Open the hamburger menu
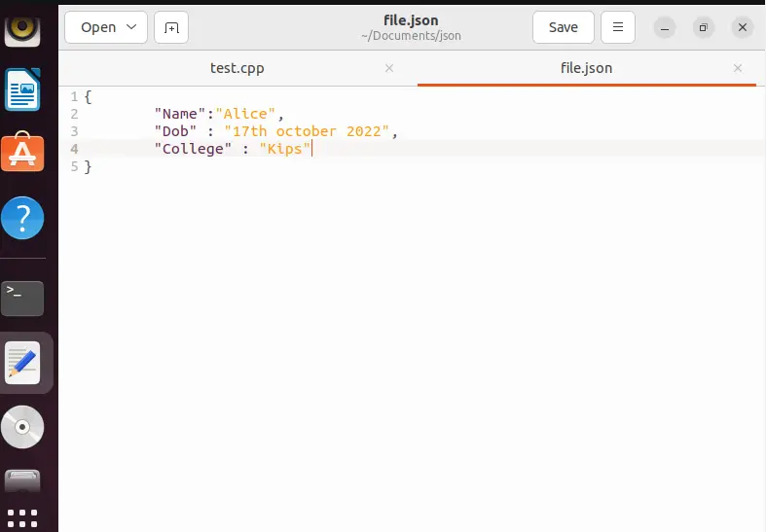This screenshot has height=532, width=766. click(618, 27)
